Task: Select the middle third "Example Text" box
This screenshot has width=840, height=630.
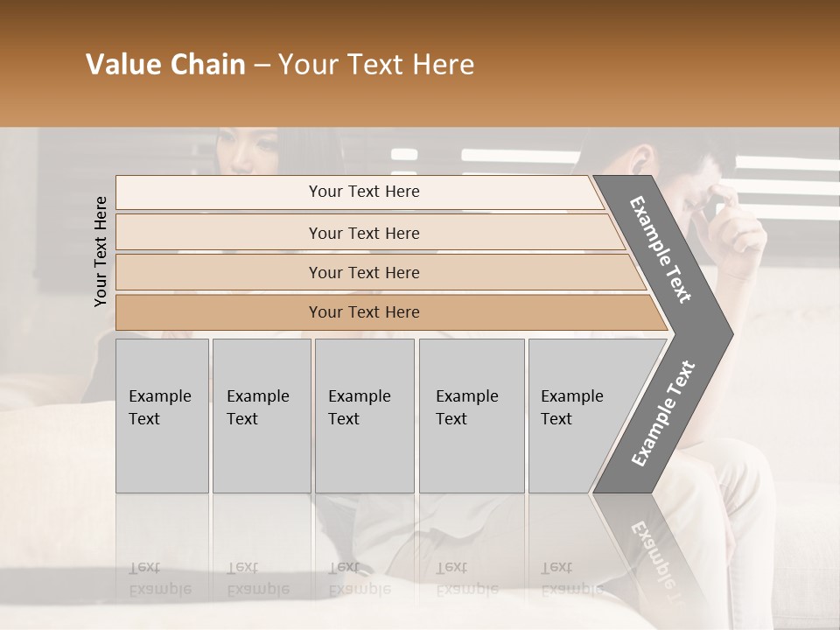Action: pos(363,416)
